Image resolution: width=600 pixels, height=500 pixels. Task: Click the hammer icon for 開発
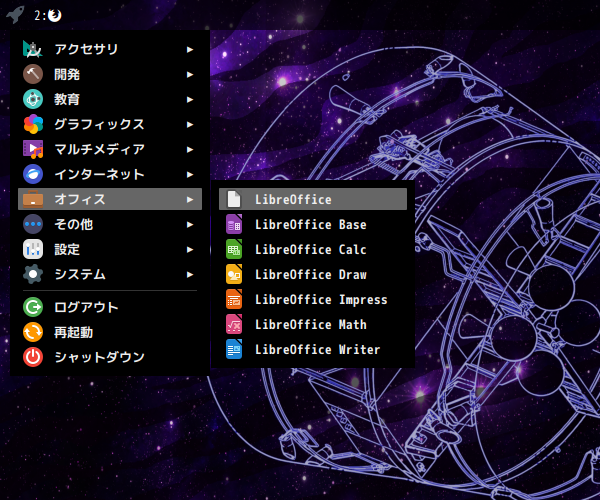tap(33, 74)
